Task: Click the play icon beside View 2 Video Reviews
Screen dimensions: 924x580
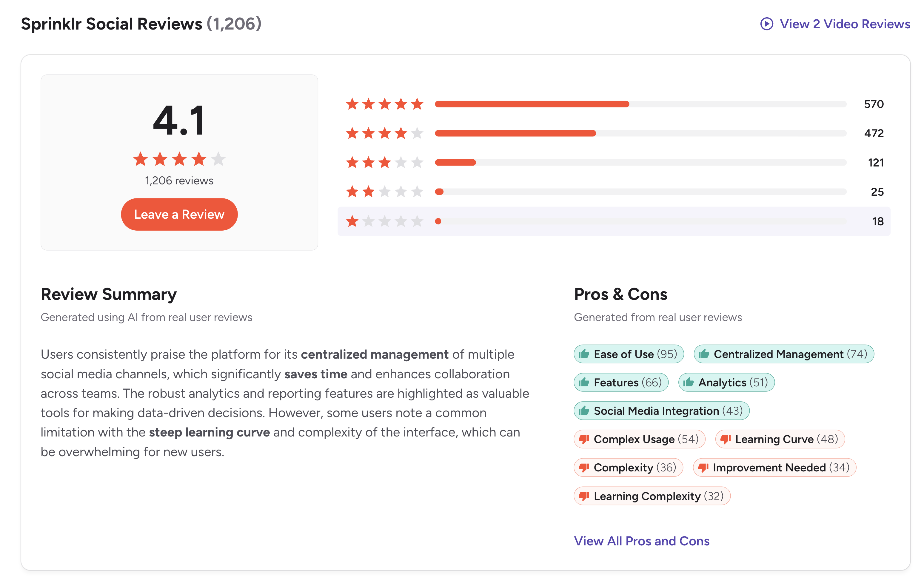Action: [766, 24]
